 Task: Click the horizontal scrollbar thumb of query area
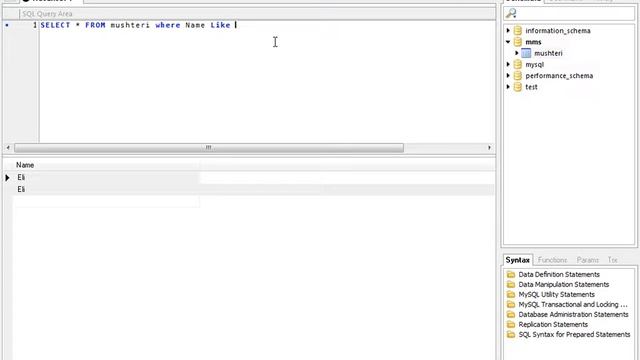tap(209, 148)
